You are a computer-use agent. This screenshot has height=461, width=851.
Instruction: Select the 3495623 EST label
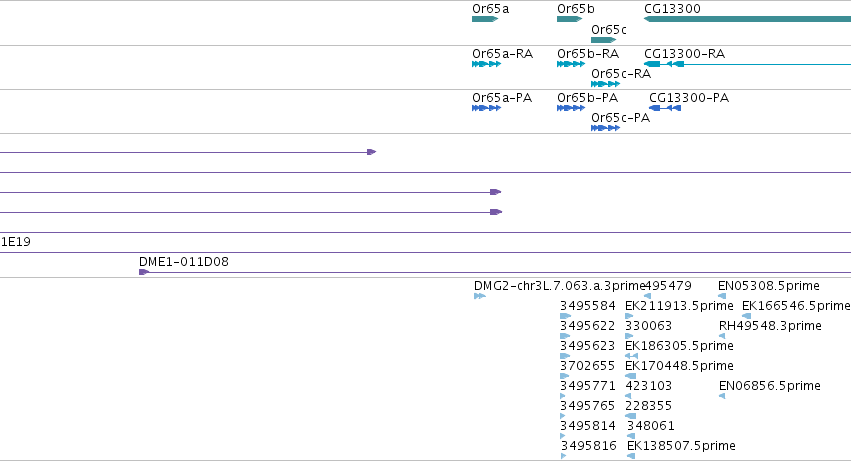tap(588, 346)
